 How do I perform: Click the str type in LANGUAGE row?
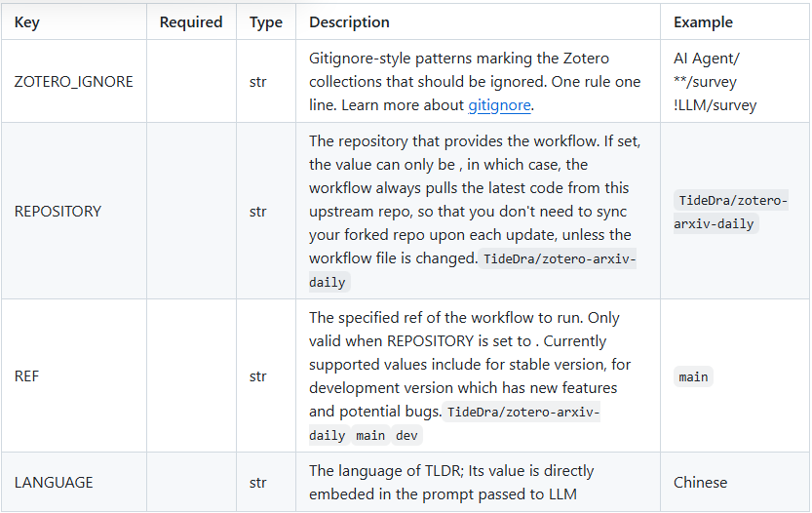click(x=258, y=482)
